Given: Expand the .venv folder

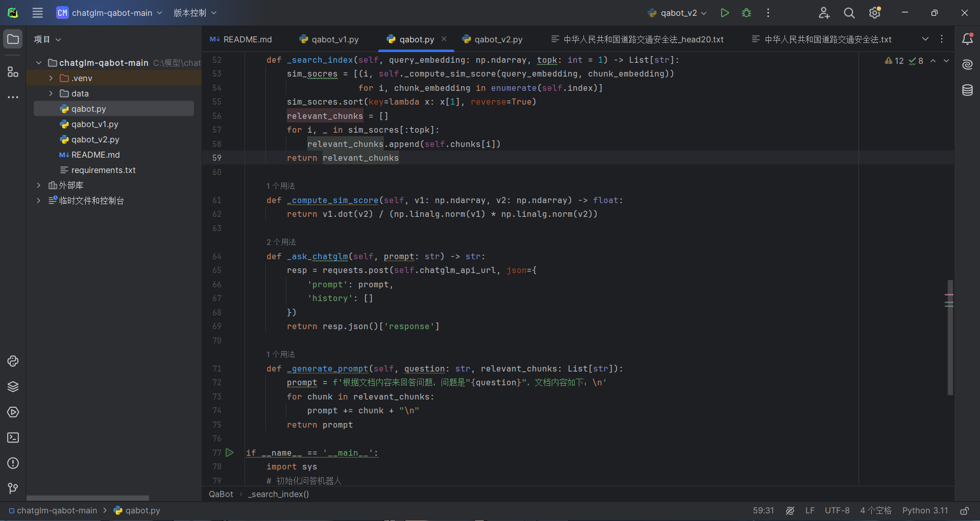Looking at the screenshot, I should (x=51, y=78).
